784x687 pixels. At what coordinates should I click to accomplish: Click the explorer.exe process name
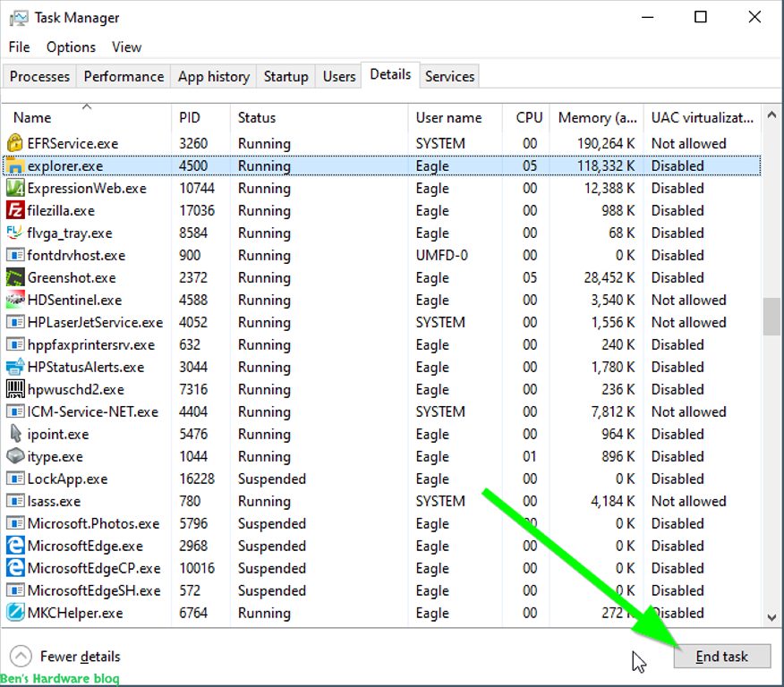click(x=65, y=165)
